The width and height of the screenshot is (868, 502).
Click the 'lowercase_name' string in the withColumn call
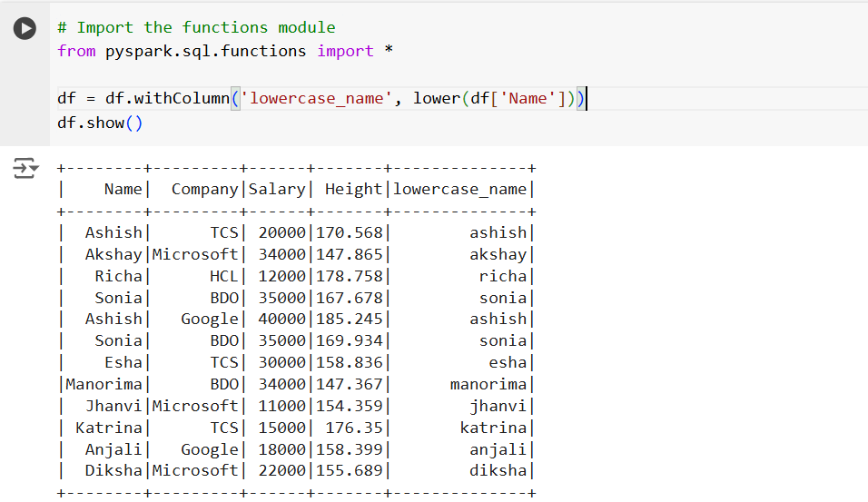pos(317,98)
